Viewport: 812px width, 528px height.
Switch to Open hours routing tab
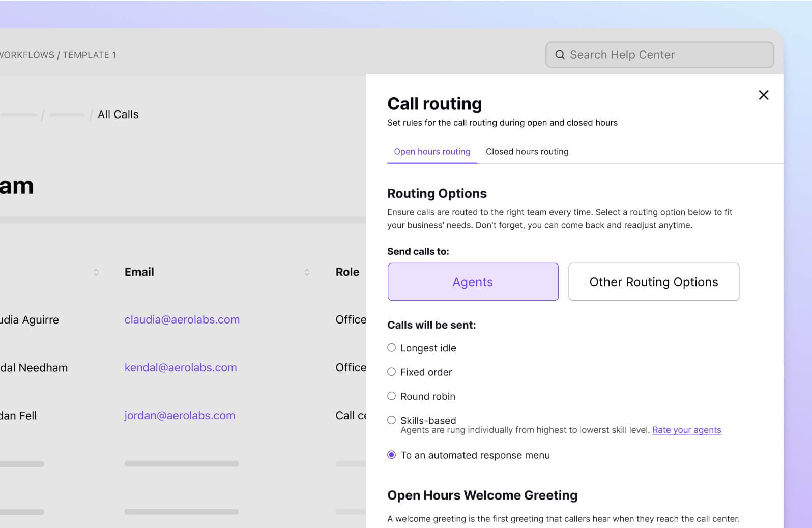(432, 152)
